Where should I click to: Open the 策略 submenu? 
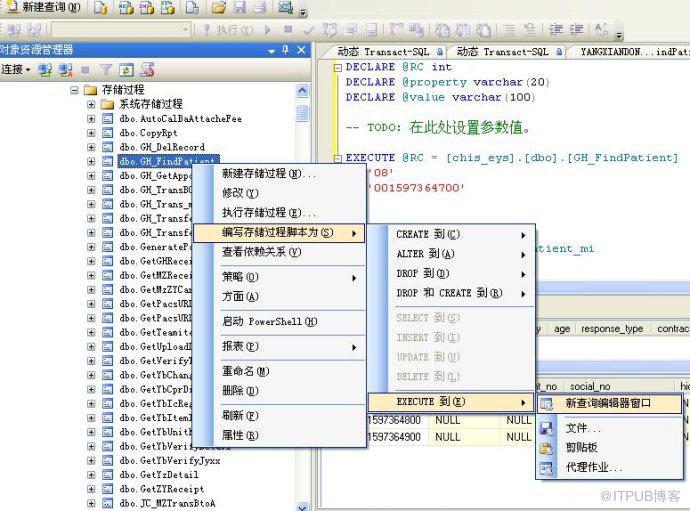[279, 277]
